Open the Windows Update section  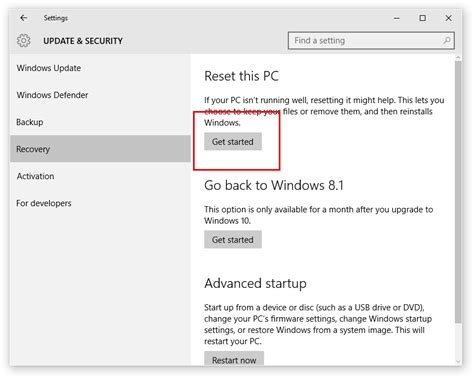pos(49,68)
